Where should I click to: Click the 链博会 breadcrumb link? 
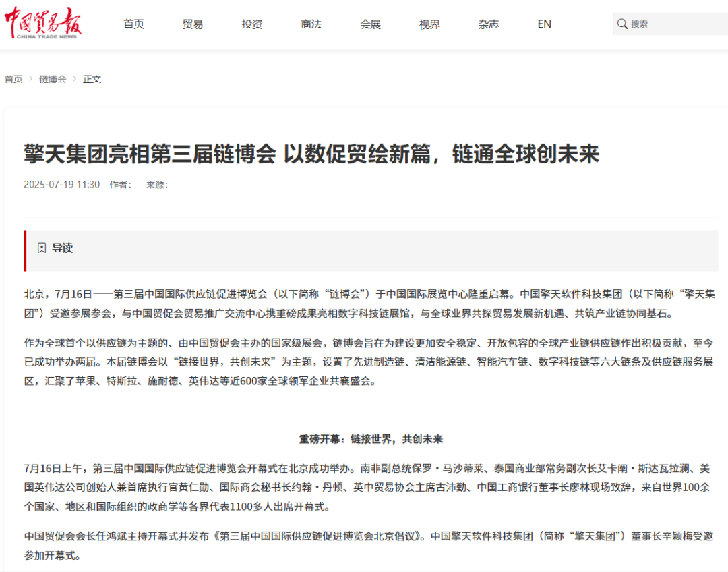[53, 79]
